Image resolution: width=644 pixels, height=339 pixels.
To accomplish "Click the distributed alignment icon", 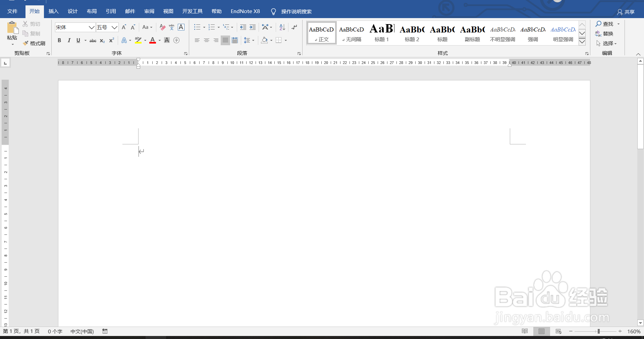I will tap(235, 40).
